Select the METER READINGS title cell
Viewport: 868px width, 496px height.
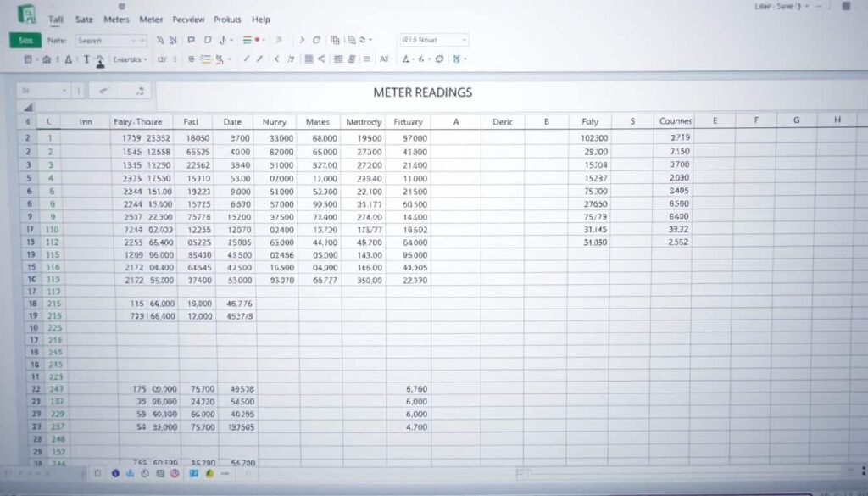coord(422,92)
